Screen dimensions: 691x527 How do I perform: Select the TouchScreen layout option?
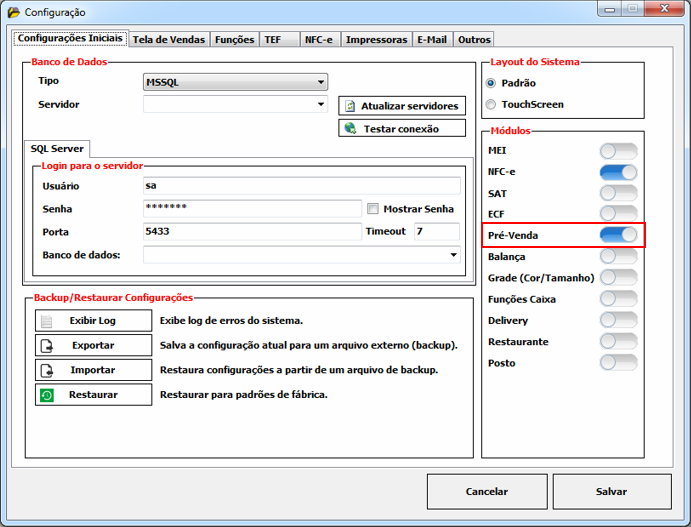491,105
